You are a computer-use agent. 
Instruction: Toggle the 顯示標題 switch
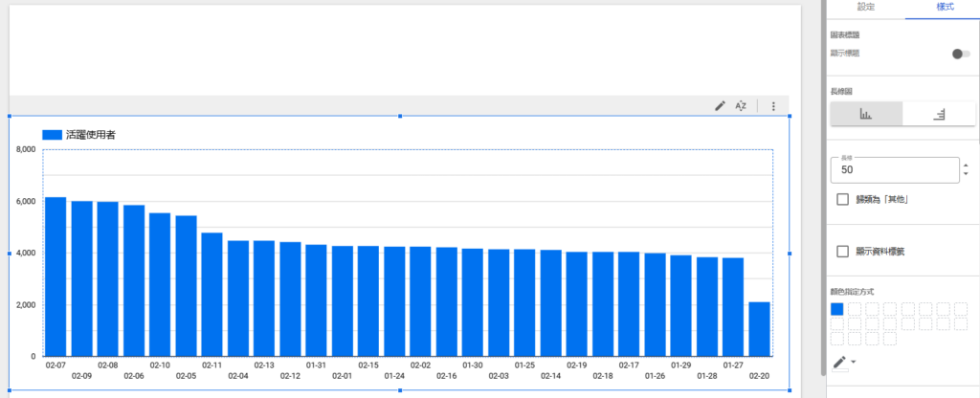(960, 54)
